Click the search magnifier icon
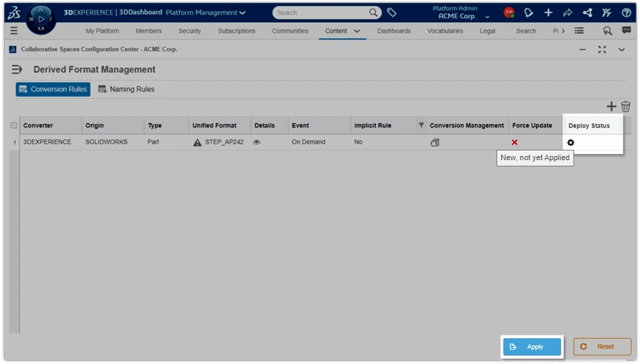The height and width of the screenshot is (364, 640). [x=373, y=12]
